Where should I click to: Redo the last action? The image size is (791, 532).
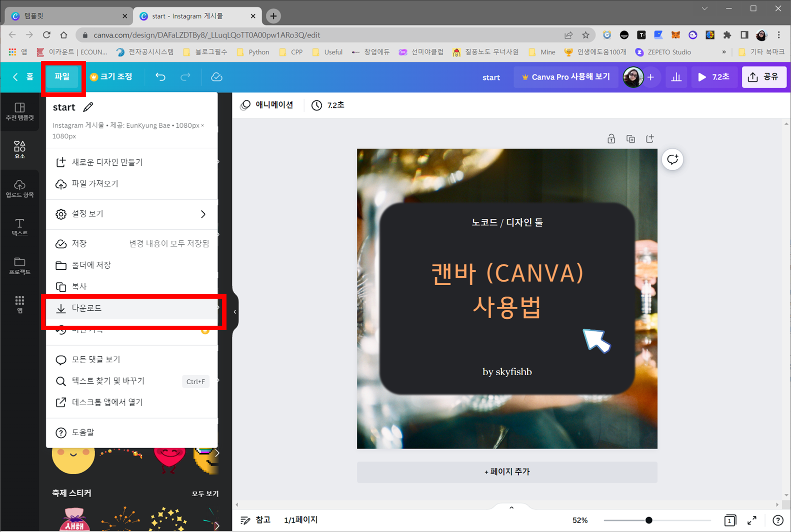[x=185, y=77]
